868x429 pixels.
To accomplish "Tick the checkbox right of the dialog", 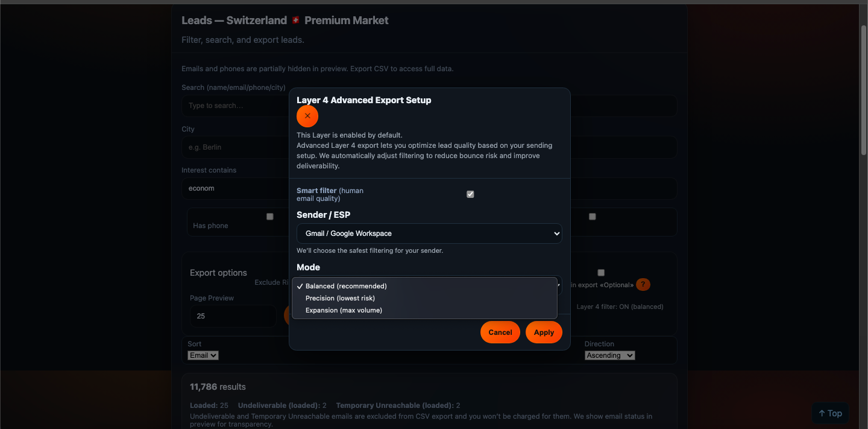I will (593, 217).
